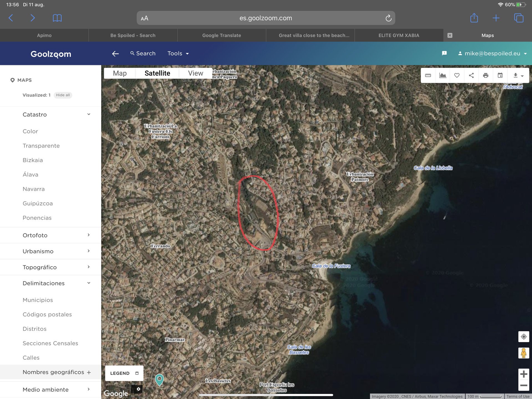Download the map with the download icon

(515, 75)
